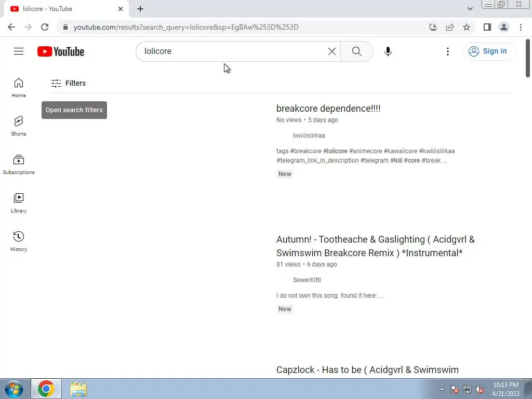Image resolution: width=532 pixels, height=399 pixels.
Task: Click the browser forward arrow
Action: click(28, 27)
